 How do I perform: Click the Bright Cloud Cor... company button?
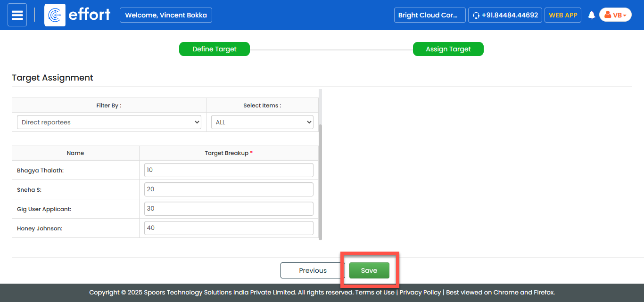[429, 15]
